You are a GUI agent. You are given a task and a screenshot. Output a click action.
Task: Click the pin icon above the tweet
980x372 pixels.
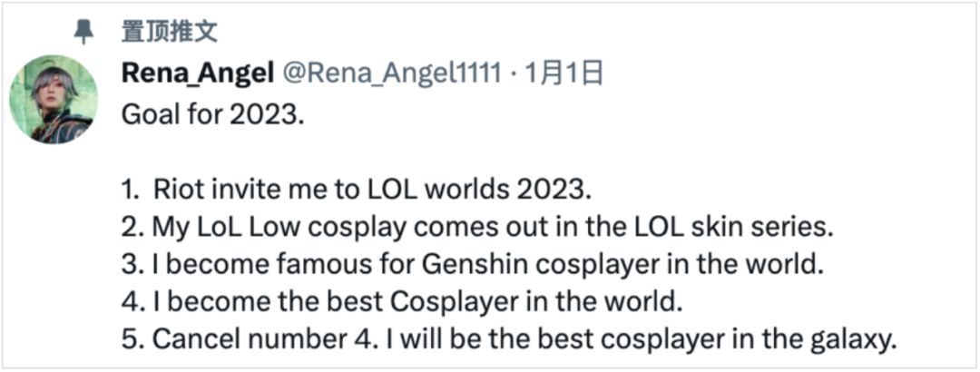pyautogui.click(x=83, y=32)
